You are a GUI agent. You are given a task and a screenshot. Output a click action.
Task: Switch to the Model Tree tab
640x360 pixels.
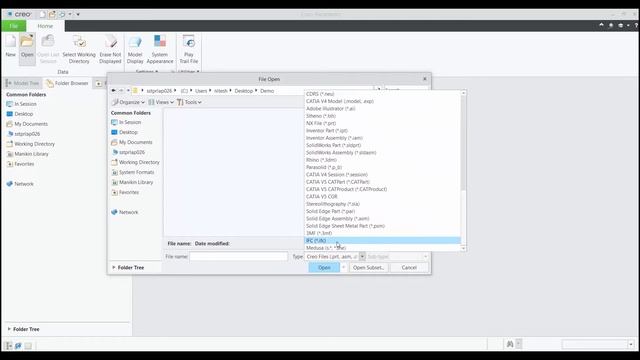pos(22,83)
